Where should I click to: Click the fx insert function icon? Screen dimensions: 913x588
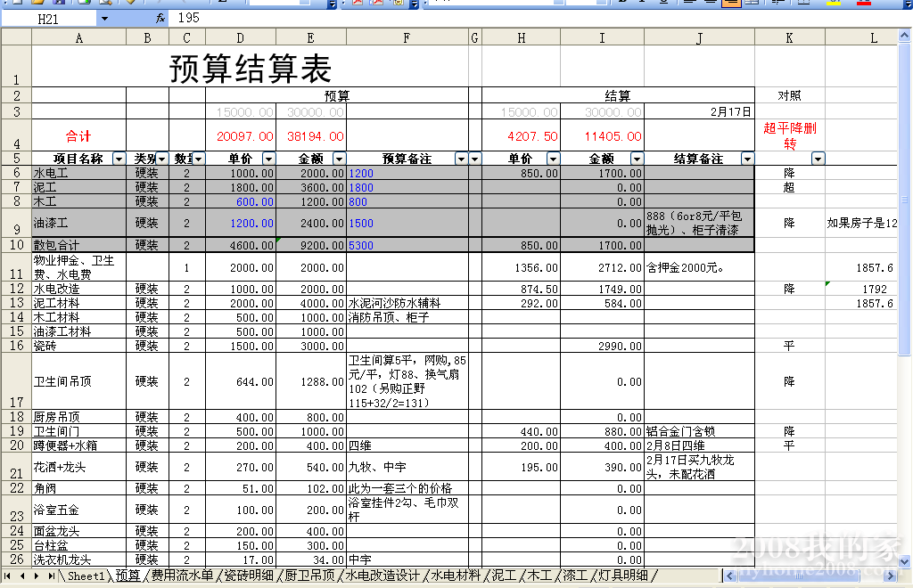tap(160, 18)
